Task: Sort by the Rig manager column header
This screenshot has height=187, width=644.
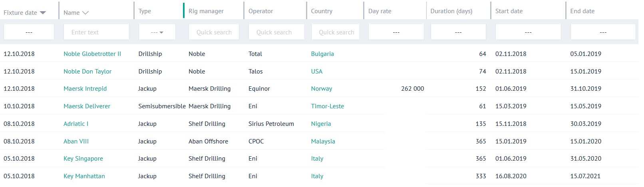Action: (x=206, y=11)
